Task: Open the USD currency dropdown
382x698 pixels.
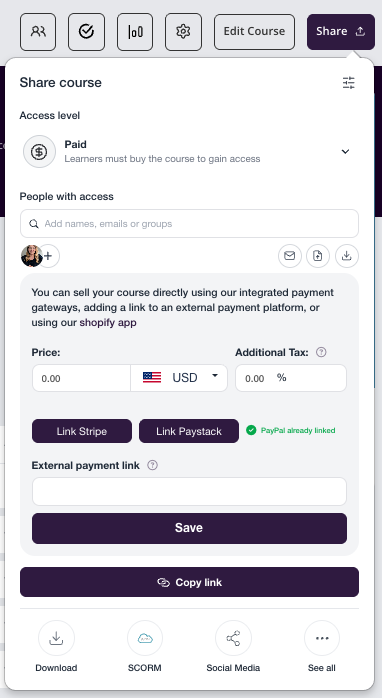Action: pos(179,378)
